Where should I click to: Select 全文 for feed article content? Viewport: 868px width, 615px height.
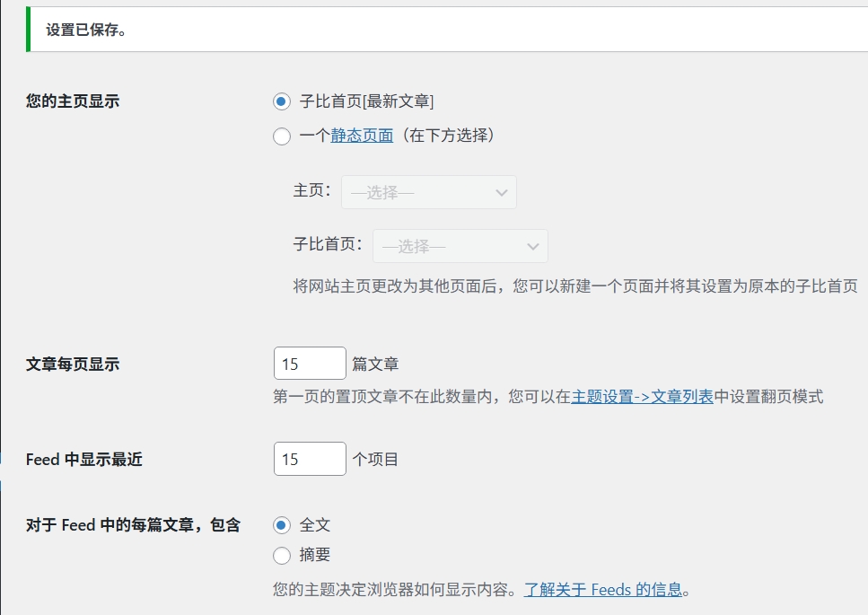(282, 524)
